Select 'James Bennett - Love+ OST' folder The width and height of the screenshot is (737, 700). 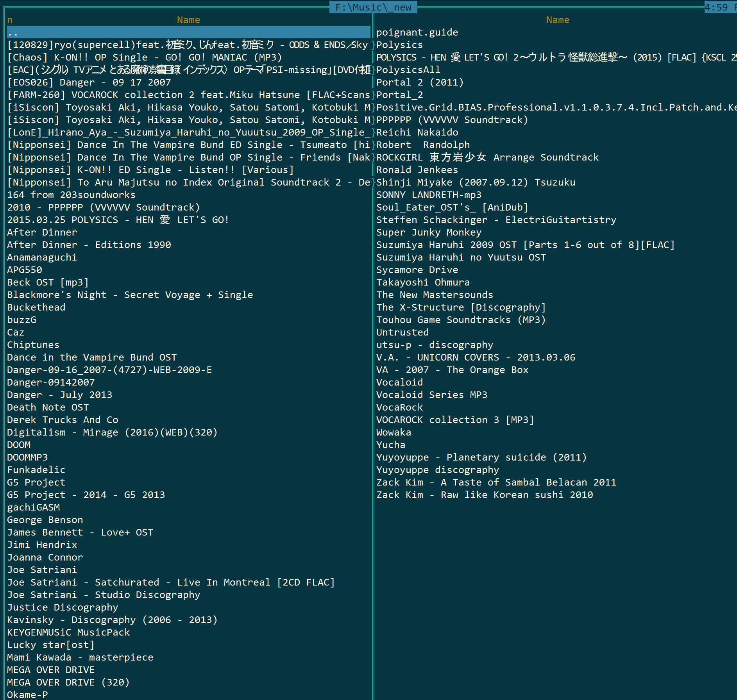(80, 532)
